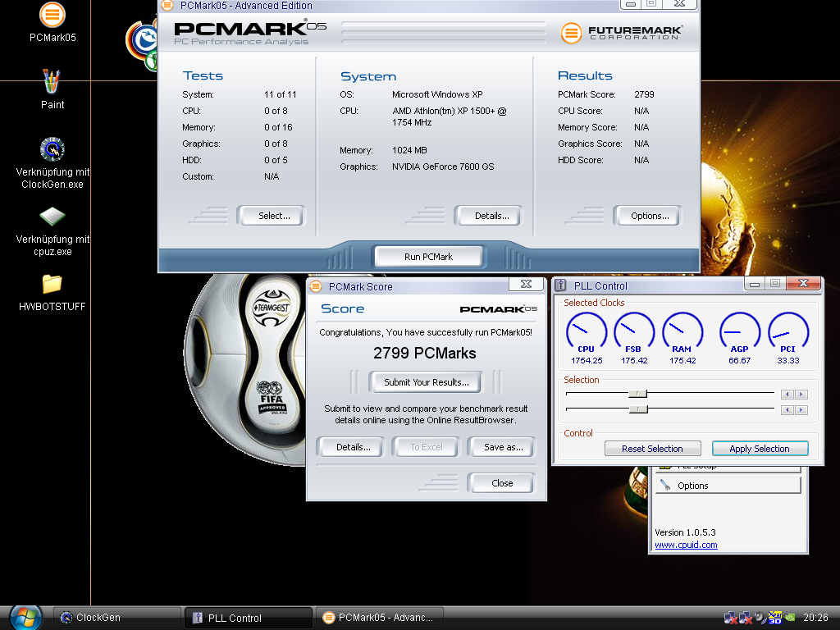840x630 pixels.
Task: Click Run PCMark button
Action: [428, 257]
